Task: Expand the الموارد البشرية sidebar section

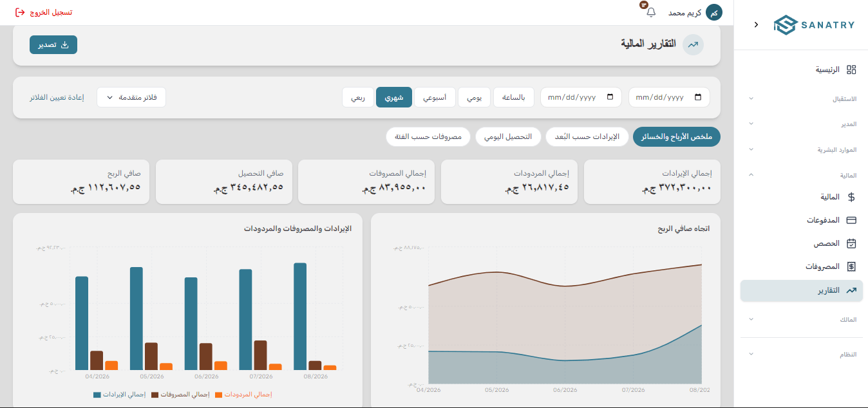Action: pyautogui.click(x=801, y=149)
